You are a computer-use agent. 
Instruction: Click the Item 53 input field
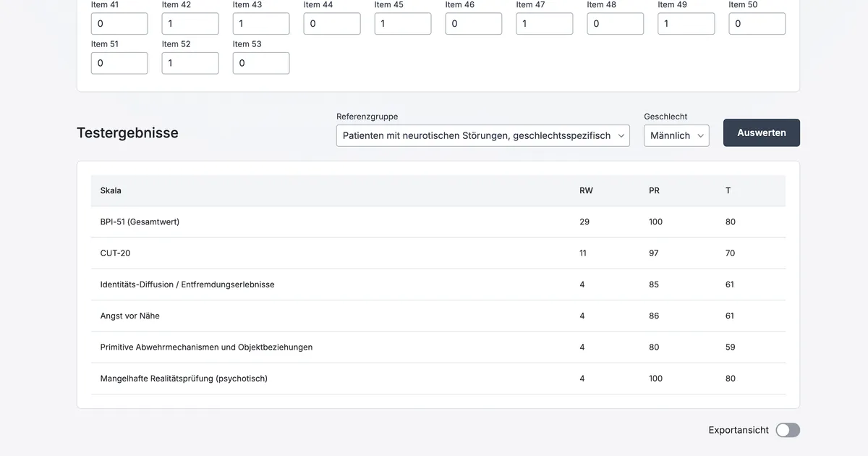[260, 63]
